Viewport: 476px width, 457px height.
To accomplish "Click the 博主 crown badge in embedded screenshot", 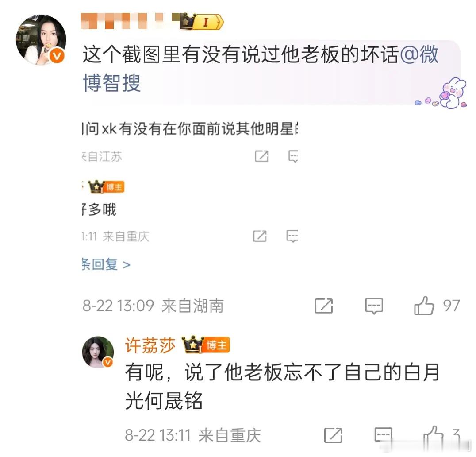I will 106,186.
